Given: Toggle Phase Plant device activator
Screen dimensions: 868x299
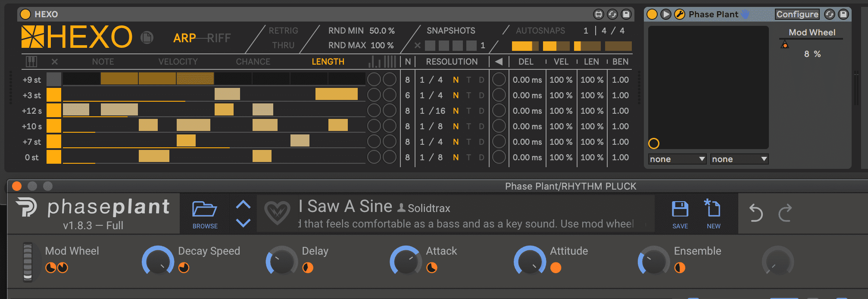Looking at the screenshot, I should click(x=652, y=14).
